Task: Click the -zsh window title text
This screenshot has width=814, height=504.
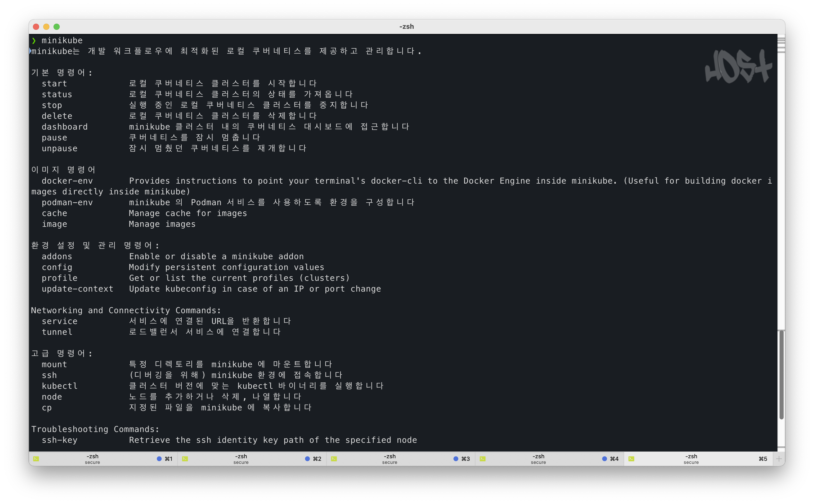Action: coord(406,27)
